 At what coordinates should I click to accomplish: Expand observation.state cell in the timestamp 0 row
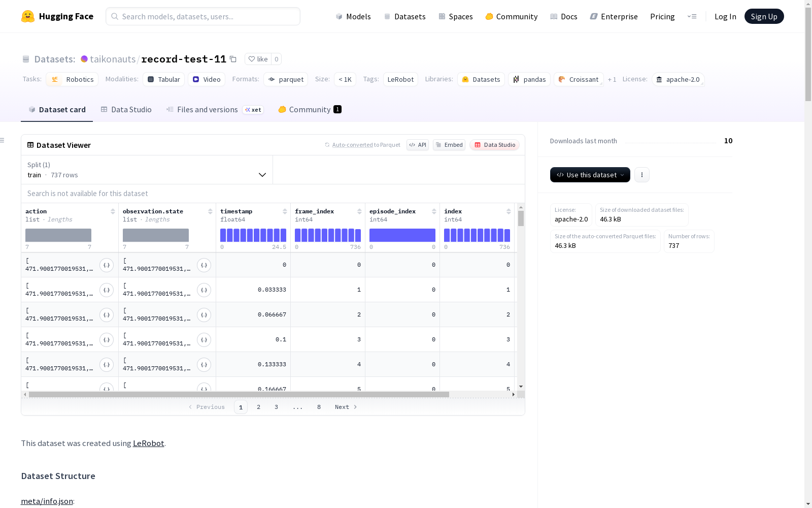(204, 265)
